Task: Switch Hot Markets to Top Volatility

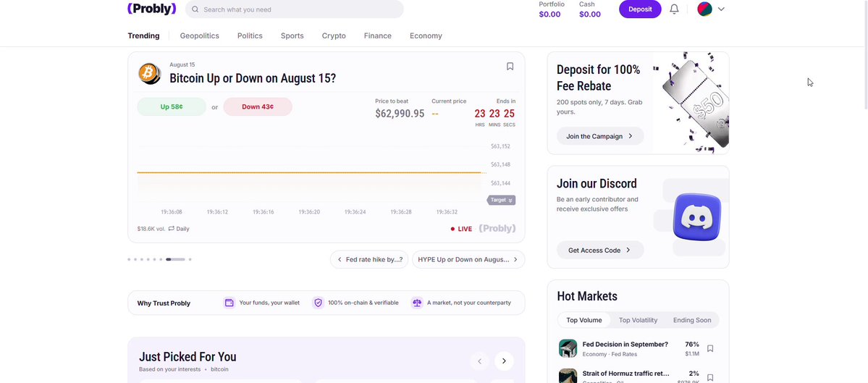Action: pos(638,320)
